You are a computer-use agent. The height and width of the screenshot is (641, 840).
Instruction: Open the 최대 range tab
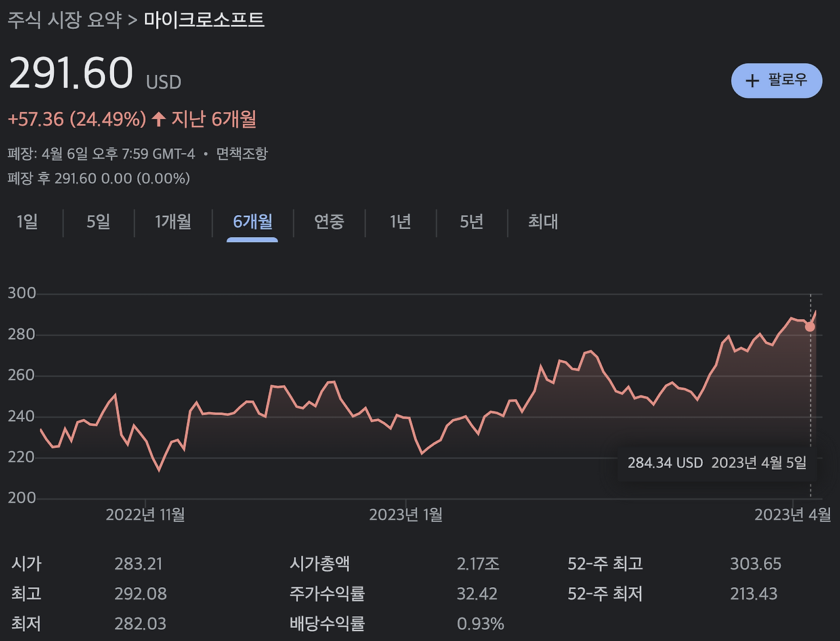[543, 222]
